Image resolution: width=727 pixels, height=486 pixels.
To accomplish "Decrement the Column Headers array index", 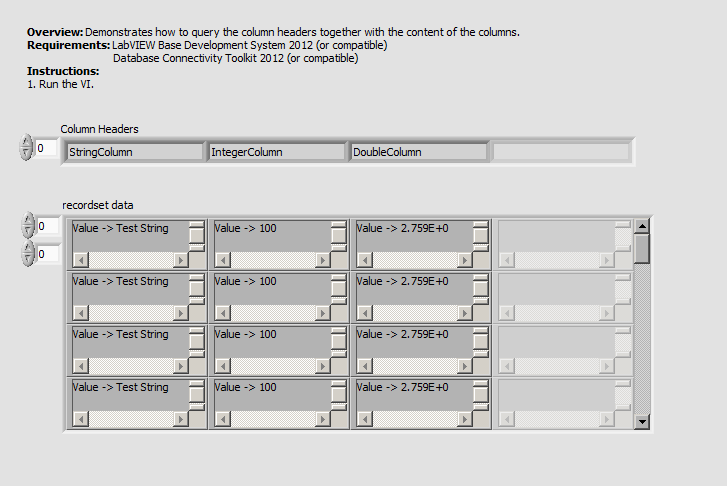I will coord(26,154).
